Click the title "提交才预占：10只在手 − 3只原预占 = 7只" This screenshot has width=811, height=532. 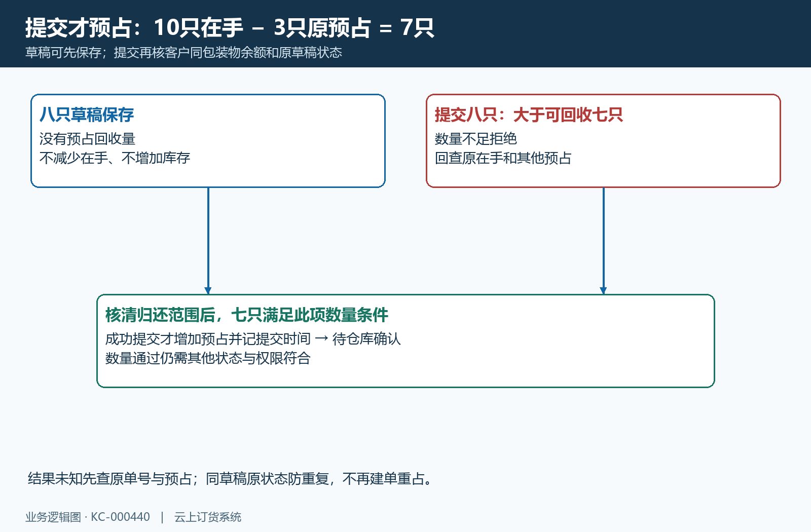[x=230, y=27]
